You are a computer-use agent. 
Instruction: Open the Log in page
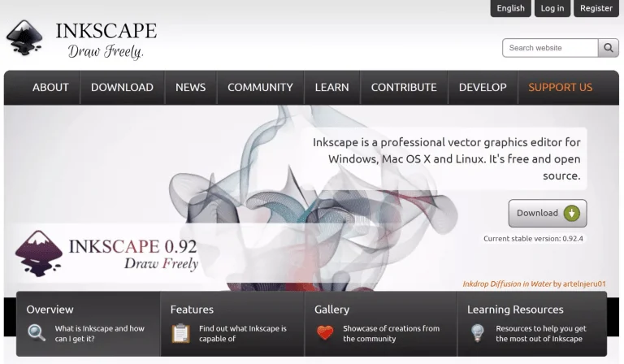click(x=552, y=8)
